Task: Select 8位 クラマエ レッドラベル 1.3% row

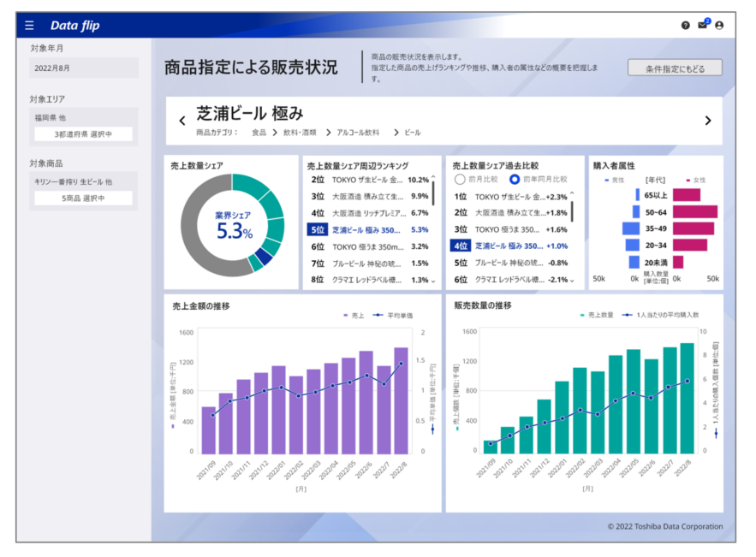Action: pos(369,280)
